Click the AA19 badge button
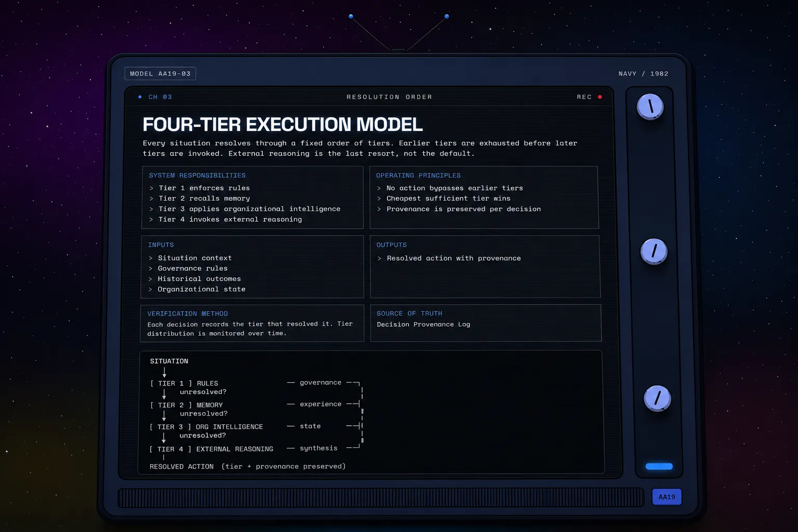Screen dimensions: 798x532 667,497
